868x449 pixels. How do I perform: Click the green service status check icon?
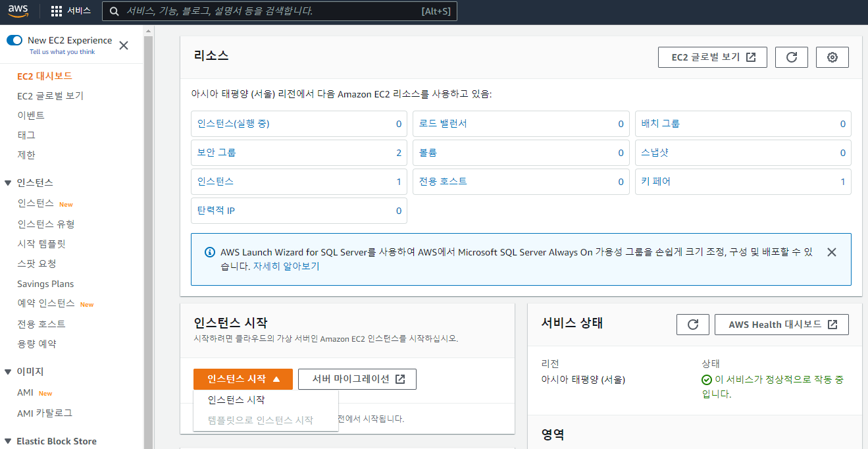pos(707,380)
